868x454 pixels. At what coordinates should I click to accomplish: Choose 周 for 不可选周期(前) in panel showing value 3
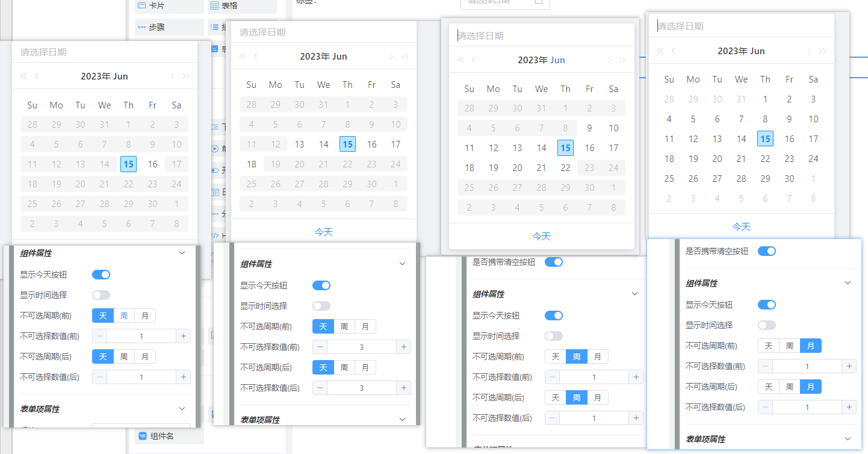click(x=344, y=326)
